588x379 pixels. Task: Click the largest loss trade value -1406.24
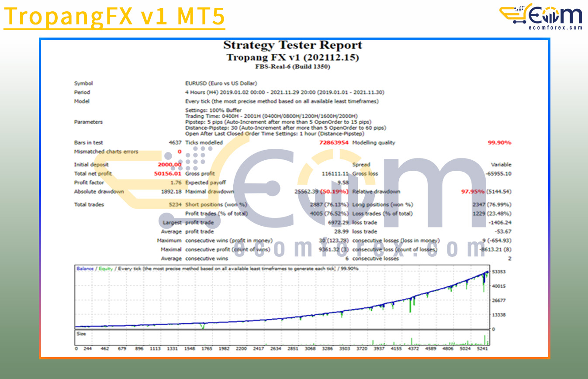[500, 223]
